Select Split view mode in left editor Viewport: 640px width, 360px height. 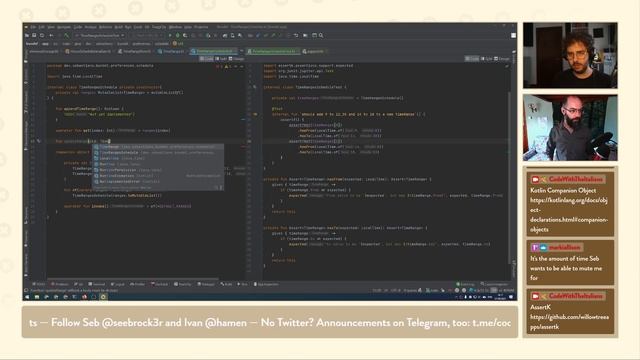pyautogui.click(x=221, y=59)
